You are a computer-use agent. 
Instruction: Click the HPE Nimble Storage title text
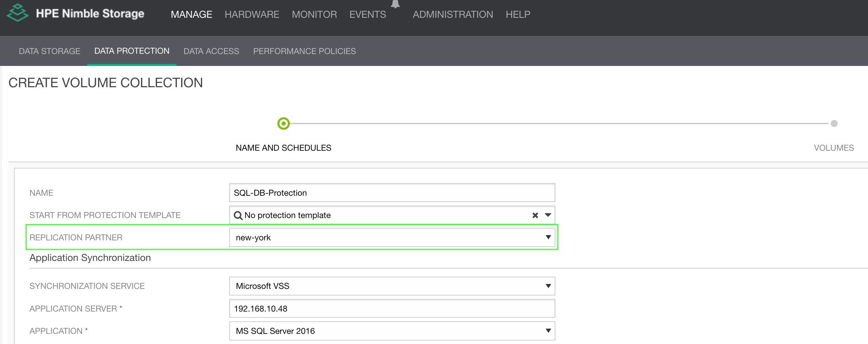coord(90,13)
